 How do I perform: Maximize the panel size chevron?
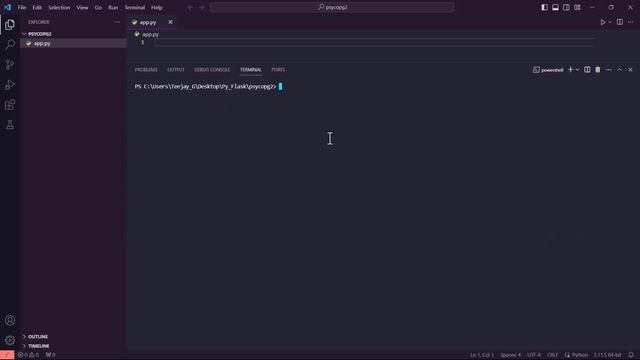point(619,70)
